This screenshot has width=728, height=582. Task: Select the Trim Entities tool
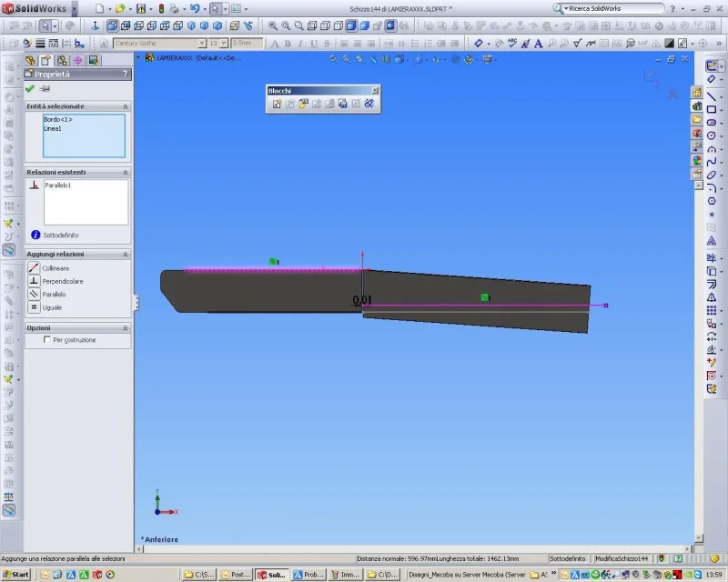coord(712,258)
